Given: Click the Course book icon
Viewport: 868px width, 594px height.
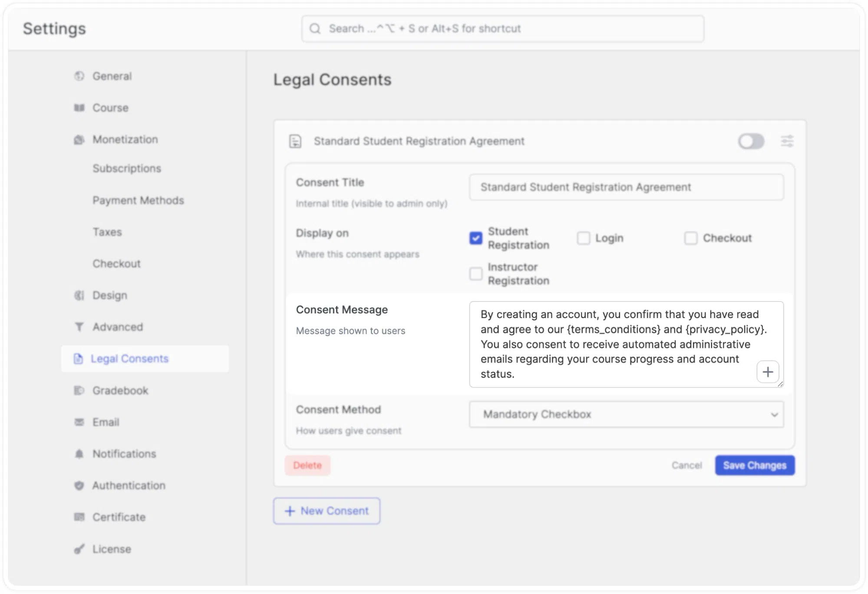Looking at the screenshot, I should pos(79,108).
